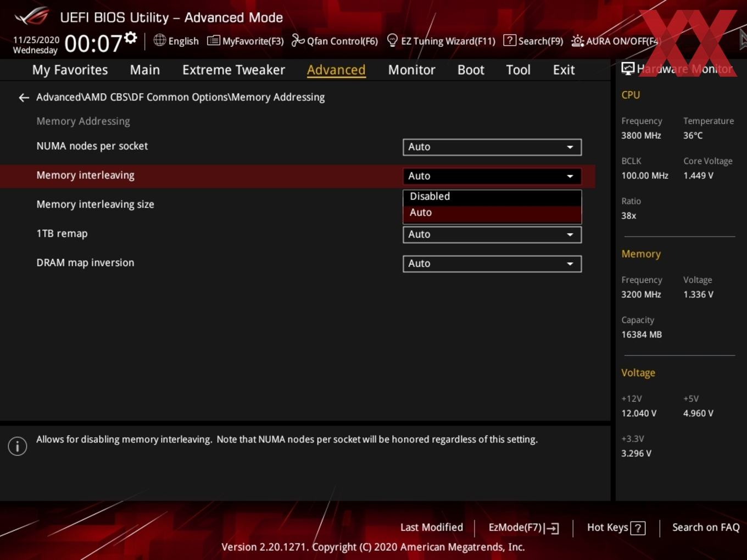Image resolution: width=747 pixels, height=560 pixels.
Task: Click +3.3V reading 3.296 V
Action: tap(636, 453)
